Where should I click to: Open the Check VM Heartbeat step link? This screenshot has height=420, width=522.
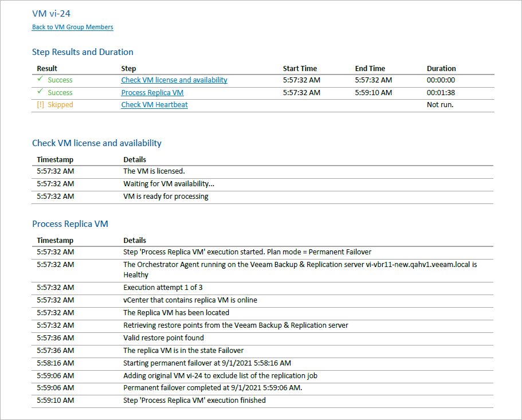pos(154,104)
